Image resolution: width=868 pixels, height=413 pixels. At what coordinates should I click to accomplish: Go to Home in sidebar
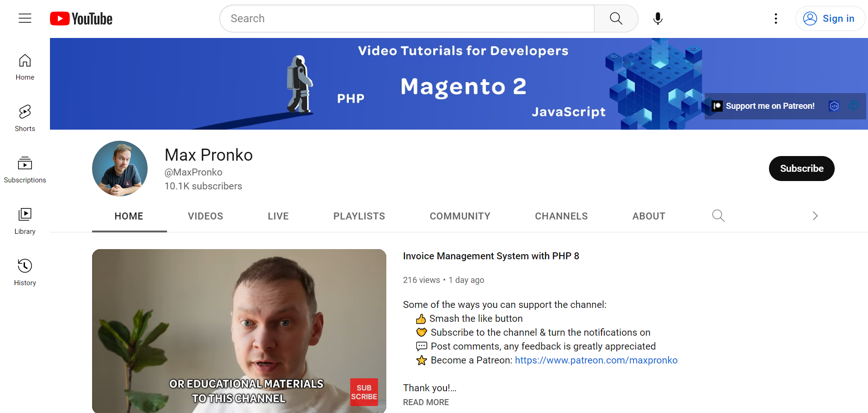(x=25, y=67)
